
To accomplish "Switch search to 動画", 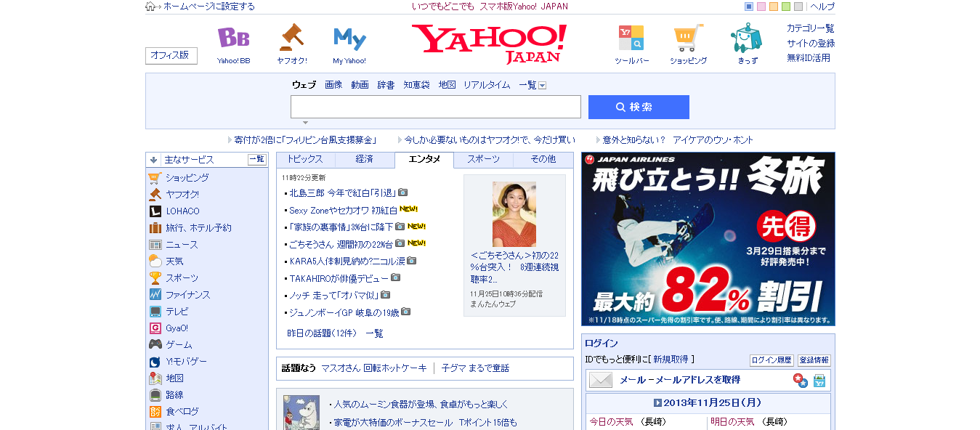I will click(360, 85).
